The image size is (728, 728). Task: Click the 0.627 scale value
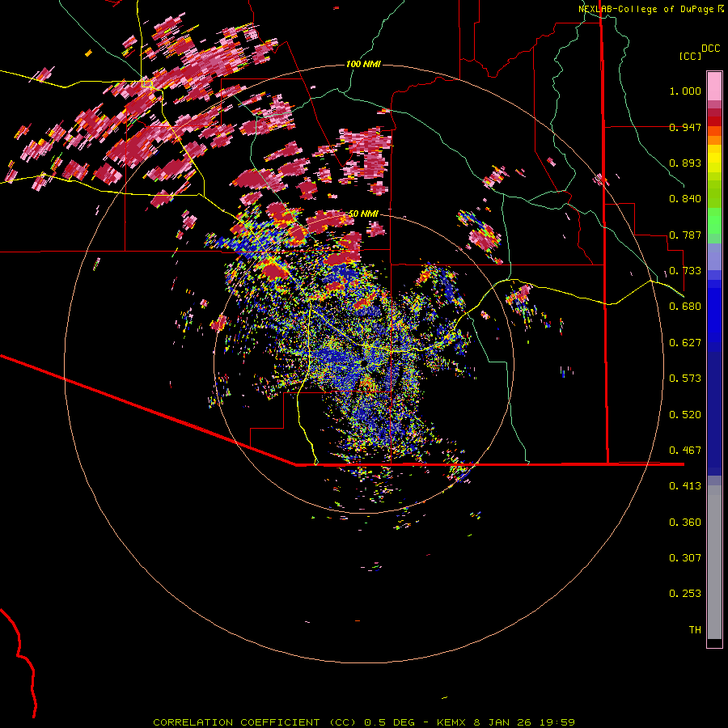(685, 343)
